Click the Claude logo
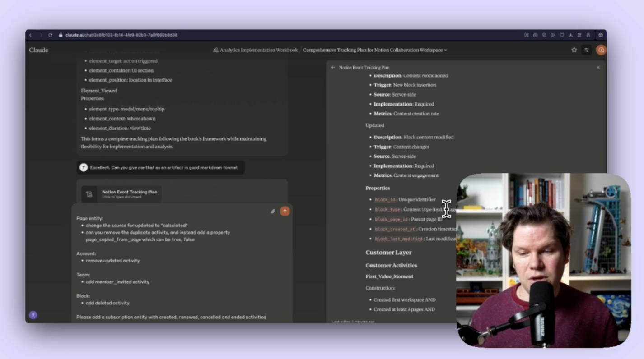 click(39, 50)
